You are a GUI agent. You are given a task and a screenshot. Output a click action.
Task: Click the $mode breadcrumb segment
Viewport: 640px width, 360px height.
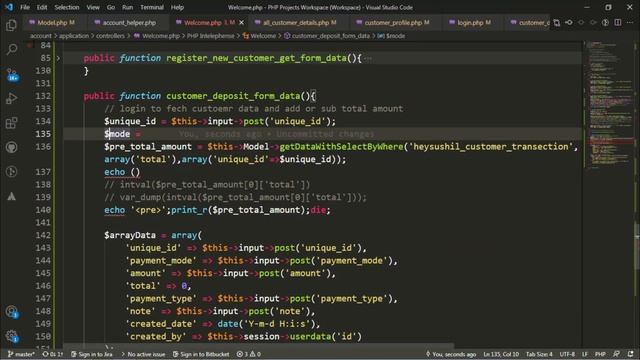[391, 36]
